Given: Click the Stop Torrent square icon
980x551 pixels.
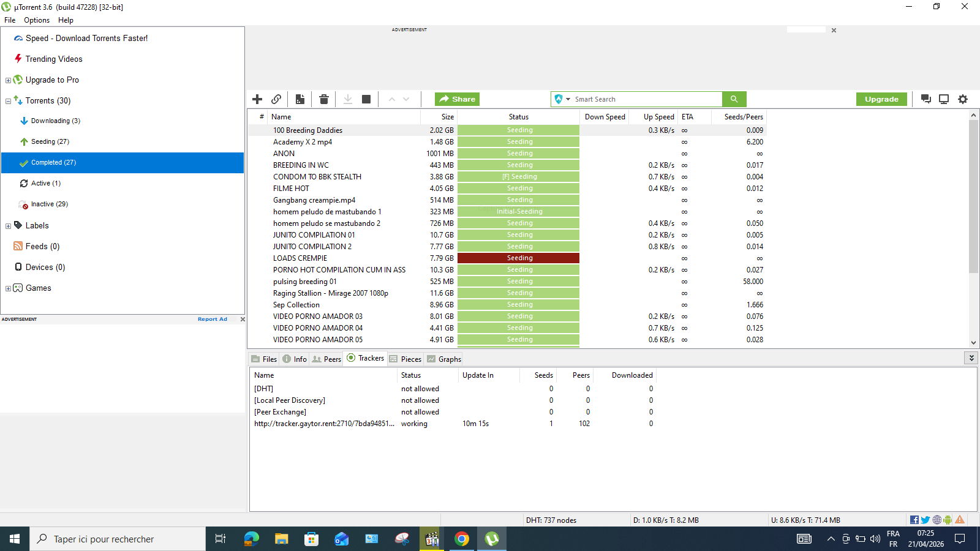Looking at the screenshot, I should coord(366,99).
